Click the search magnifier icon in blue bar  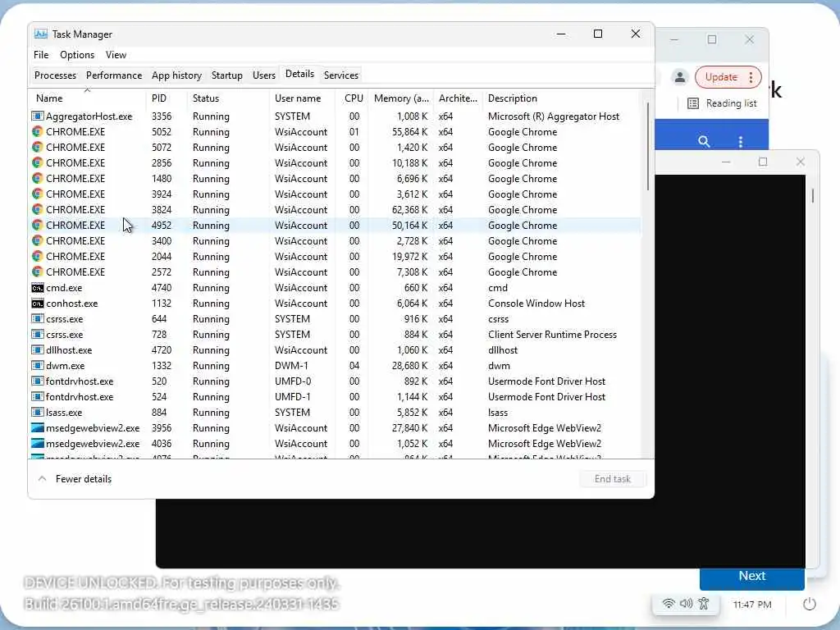[704, 141]
